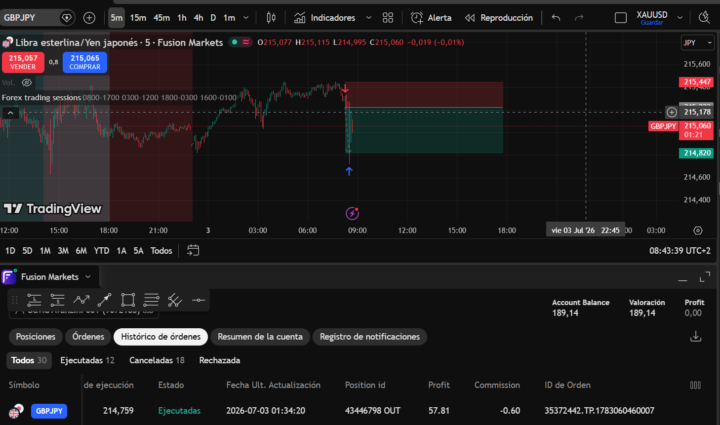Start bar Reproducción mode
This screenshot has width=720, height=425.
[499, 18]
